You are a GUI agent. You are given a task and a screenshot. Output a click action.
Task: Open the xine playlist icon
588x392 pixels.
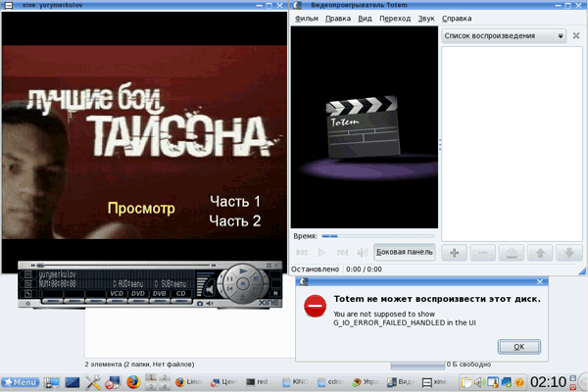[x=28, y=274]
